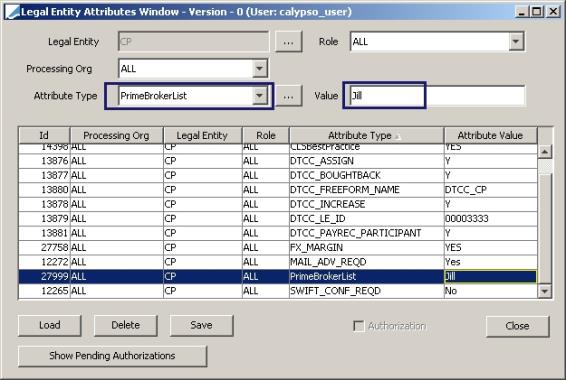The width and height of the screenshot is (566, 380).
Task: Open Show Pending Authorizations
Action: 112,356
